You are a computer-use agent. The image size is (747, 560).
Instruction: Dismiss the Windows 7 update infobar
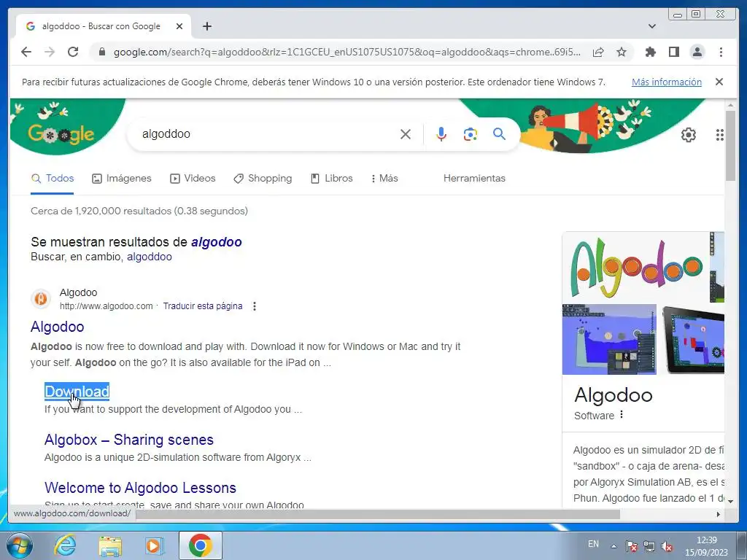click(x=719, y=82)
